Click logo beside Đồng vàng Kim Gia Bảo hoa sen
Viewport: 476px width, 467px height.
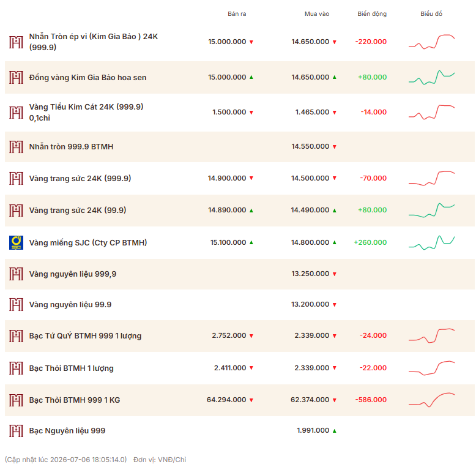point(16,78)
